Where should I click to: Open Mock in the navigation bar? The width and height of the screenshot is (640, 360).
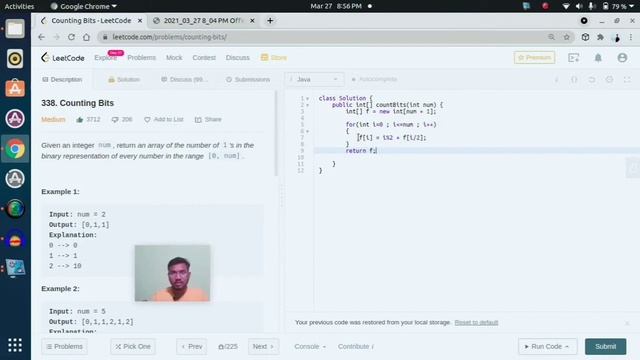pos(174,58)
